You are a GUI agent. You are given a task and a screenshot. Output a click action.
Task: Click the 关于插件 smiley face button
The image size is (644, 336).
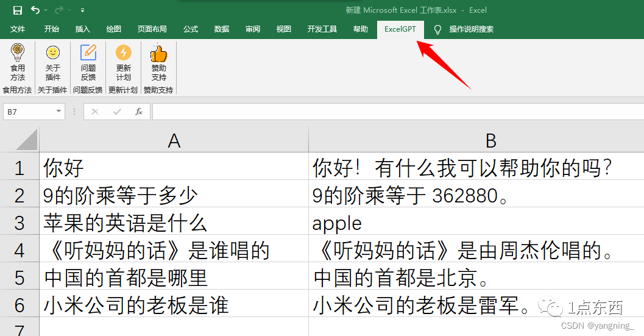(x=53, y=63)
